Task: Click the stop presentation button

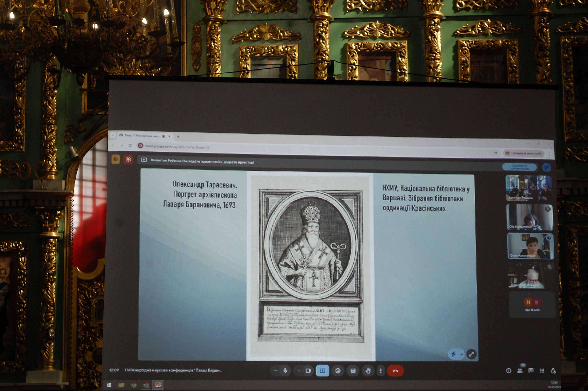Action: (520, 167)
